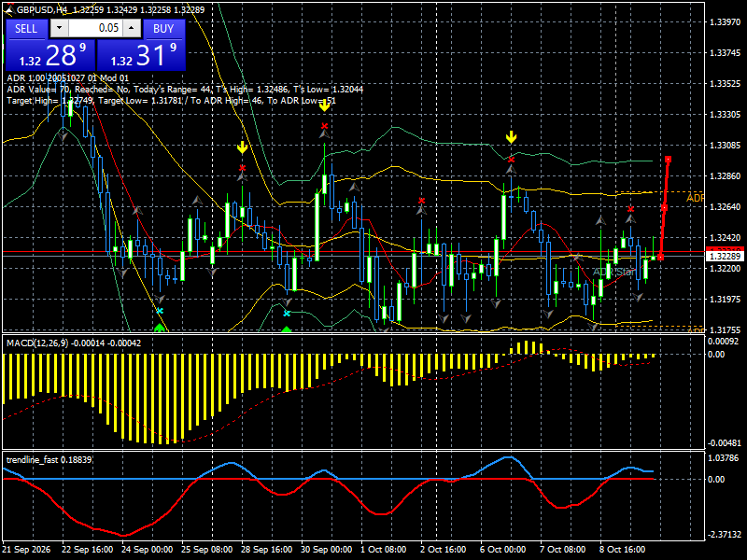This screenshot has width=747, height=560.
Task: Click the SELL button in one-click panel
Action: [27, 29]
